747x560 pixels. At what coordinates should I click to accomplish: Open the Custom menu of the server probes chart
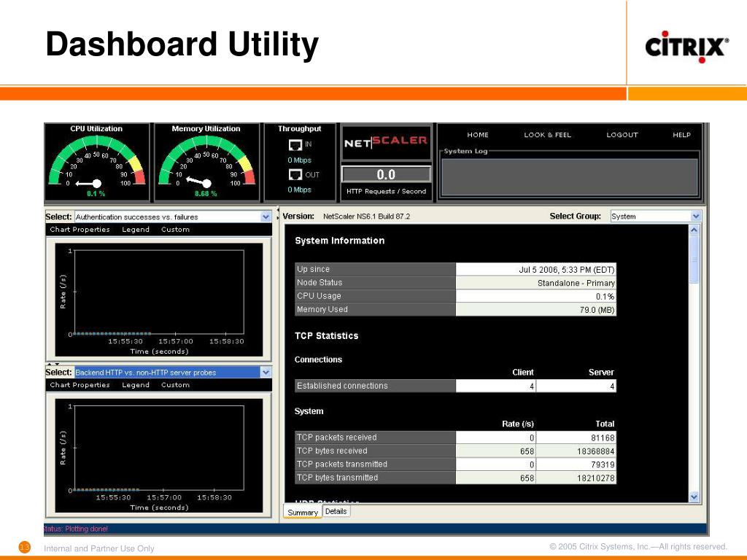point(175,385)
